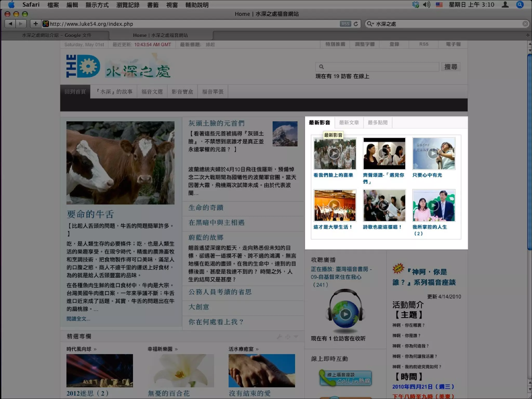Clear the Safari search field text
The width and height of the screenshot is (532, 399).
point(525,24)
